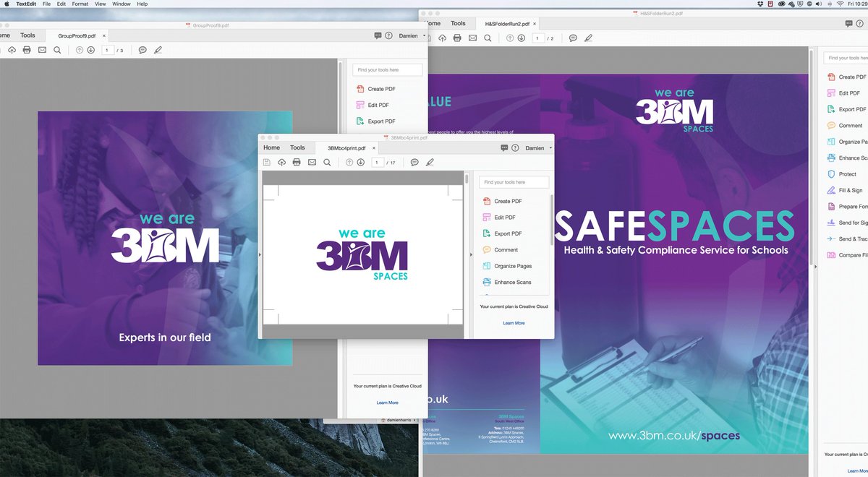Click the comment bubble tool in 3BMbc4print.pdf toolbar
Image resolution: width=868 pixels, height=477 pixels.
(x=414, y=163)
